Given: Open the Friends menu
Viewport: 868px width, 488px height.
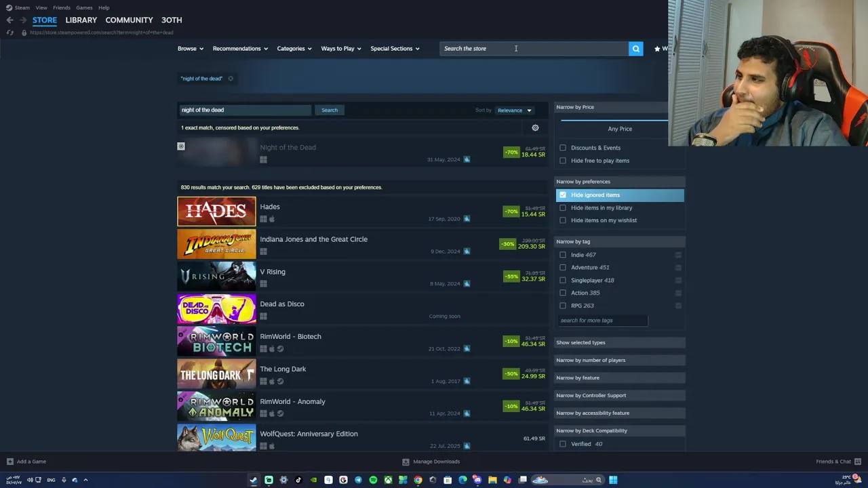Looking at the screenshot, I should point(61,7).
